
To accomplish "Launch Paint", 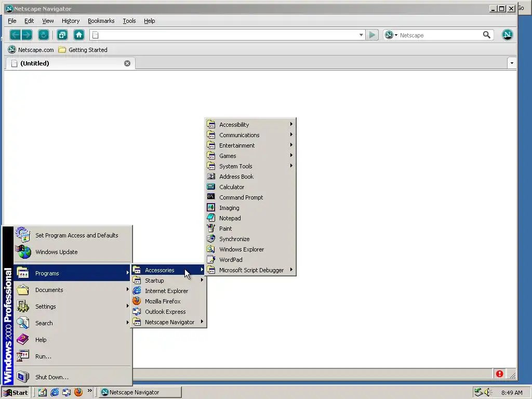I will point(250,229).
